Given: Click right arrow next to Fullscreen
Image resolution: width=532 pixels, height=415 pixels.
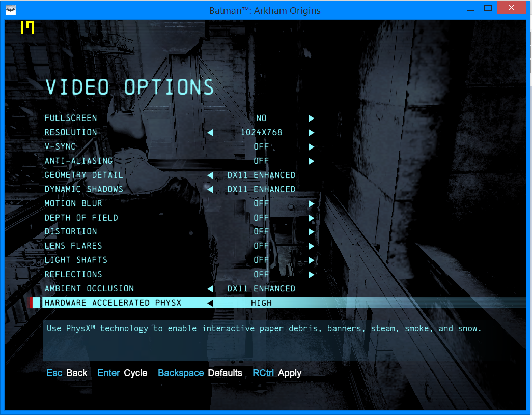Looking at the screenshot, I should 311,118.
